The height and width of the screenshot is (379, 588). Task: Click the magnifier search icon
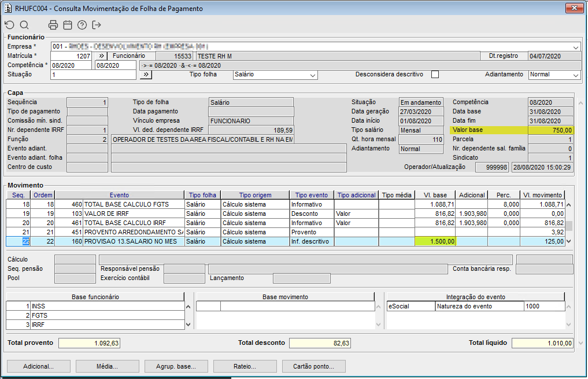(x=24, y=25)
